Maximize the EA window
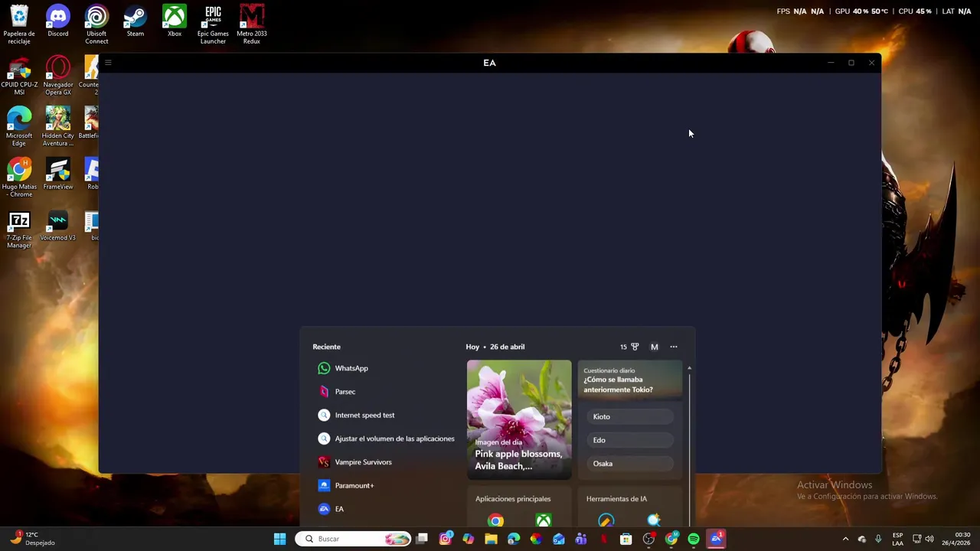Viewport: 980px width, 551px height. pos(851,63)
